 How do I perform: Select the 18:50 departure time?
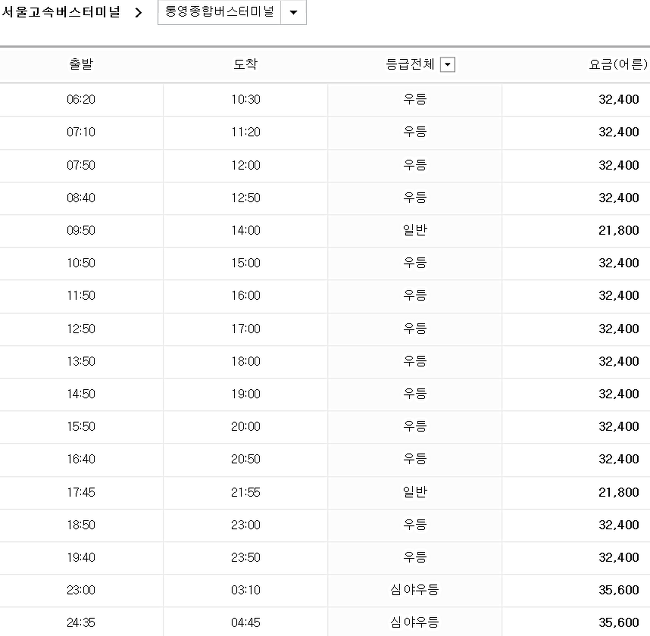[x=81, y=525]
